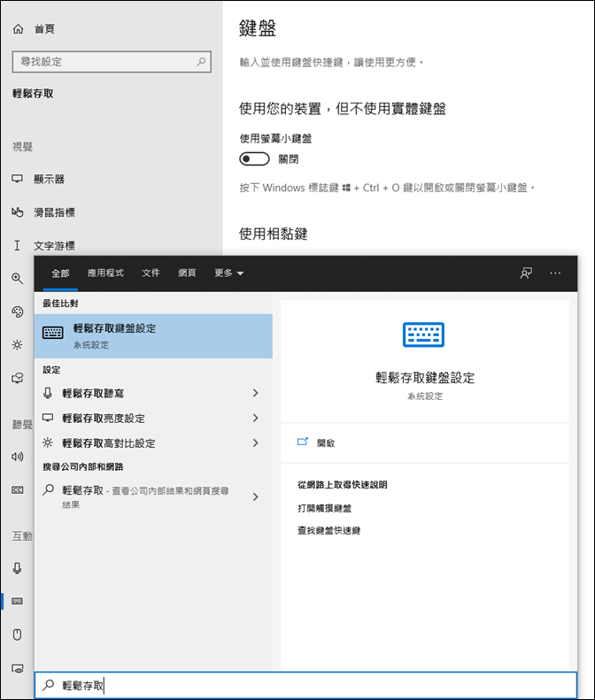Click 輕鬆存取鍵盤設定 title in preview pane

[x=425, y=378]
